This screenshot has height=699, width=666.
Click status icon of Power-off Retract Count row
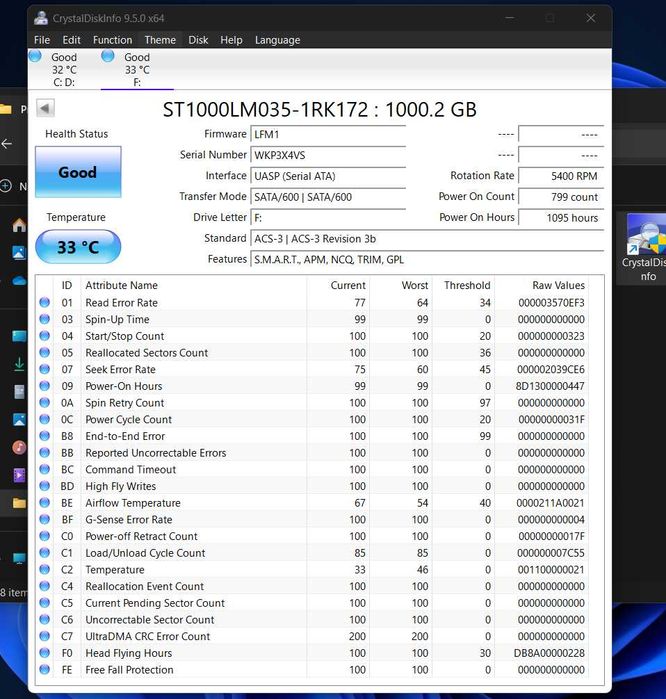(x=45, y=536)
